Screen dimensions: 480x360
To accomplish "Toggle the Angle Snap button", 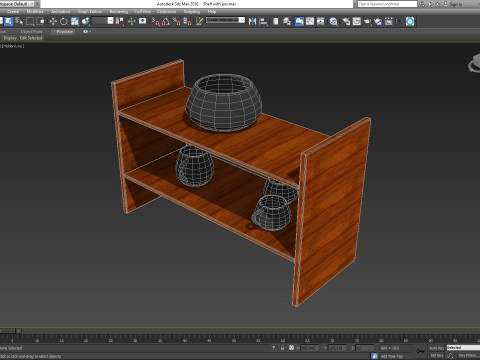I will [x=166, y=21].
